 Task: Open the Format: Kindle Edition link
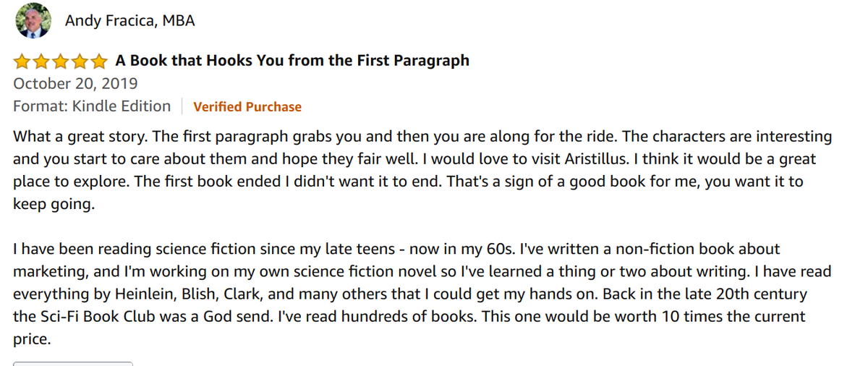(x=92, y=106)
